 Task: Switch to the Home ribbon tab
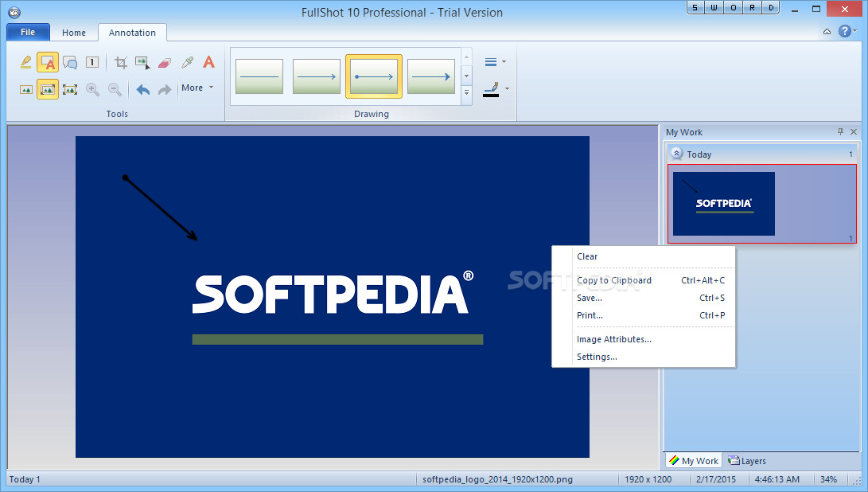[74, 33]
